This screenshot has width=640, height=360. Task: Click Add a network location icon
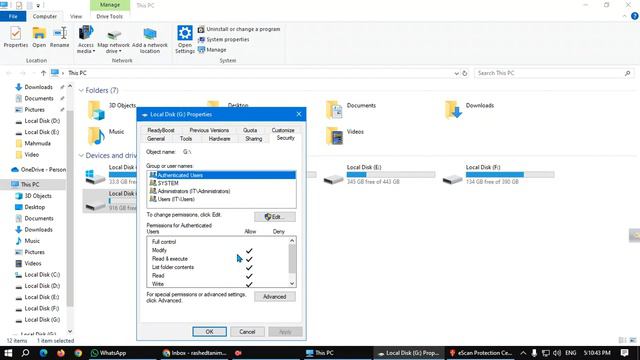150,40
